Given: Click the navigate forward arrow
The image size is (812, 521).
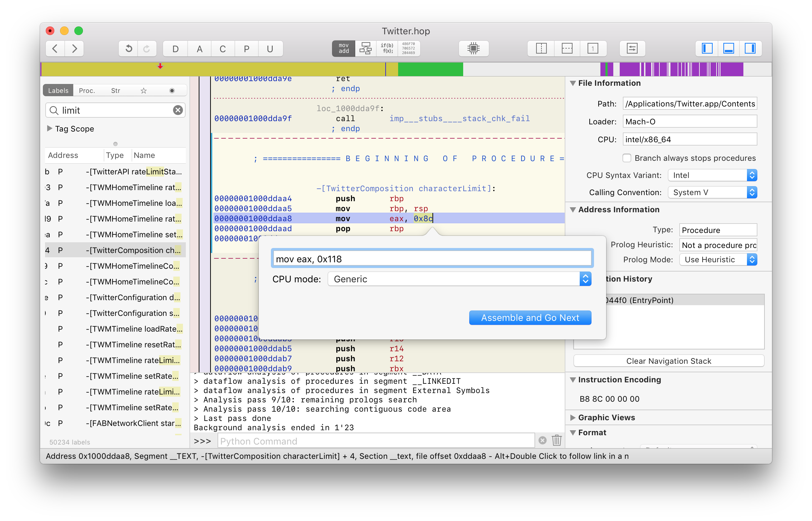Looking at the screenshot, I should (74, 49).
